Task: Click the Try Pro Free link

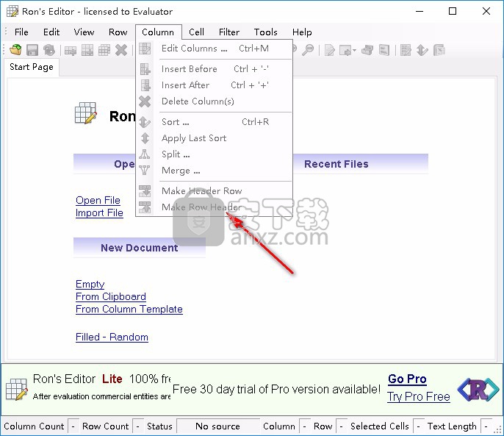Action: (418, 396)
